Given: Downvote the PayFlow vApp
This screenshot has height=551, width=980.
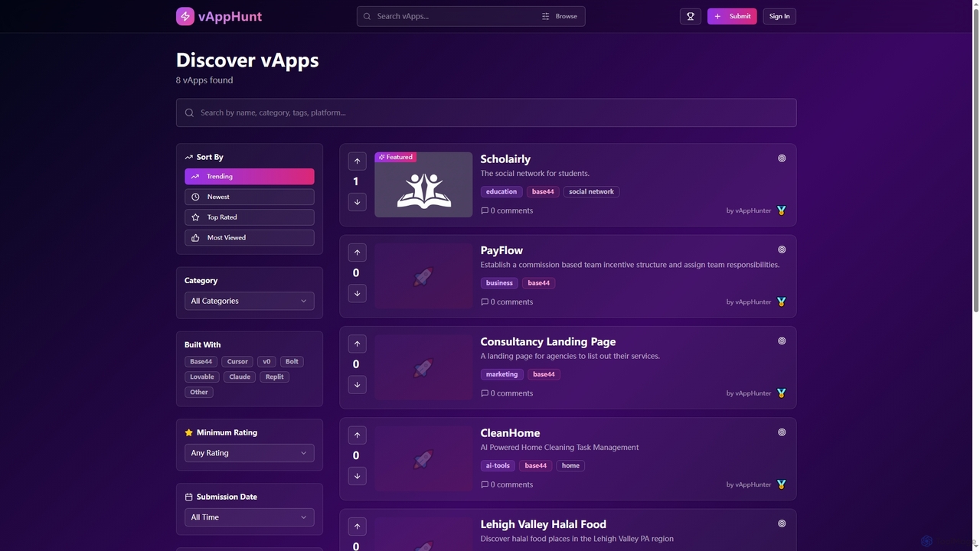Looking at the screenshot, I should coord(357,293).
